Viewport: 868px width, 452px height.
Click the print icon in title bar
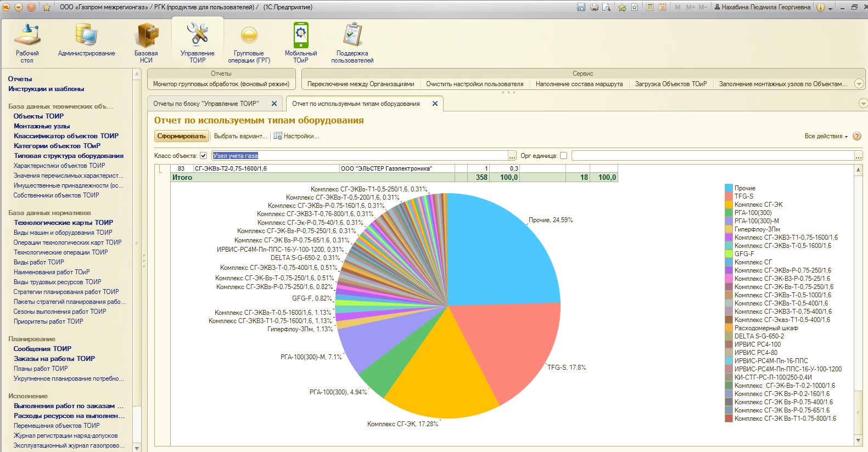click(x=594, y=7)
